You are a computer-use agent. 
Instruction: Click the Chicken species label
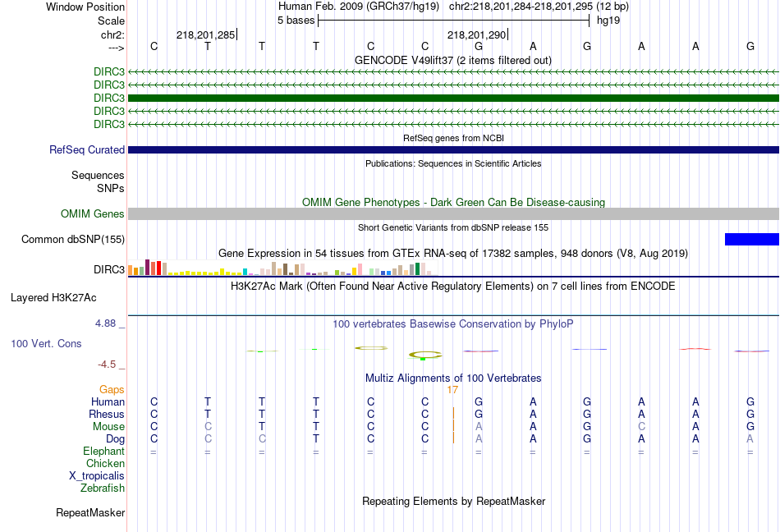[x=105, y=463]
